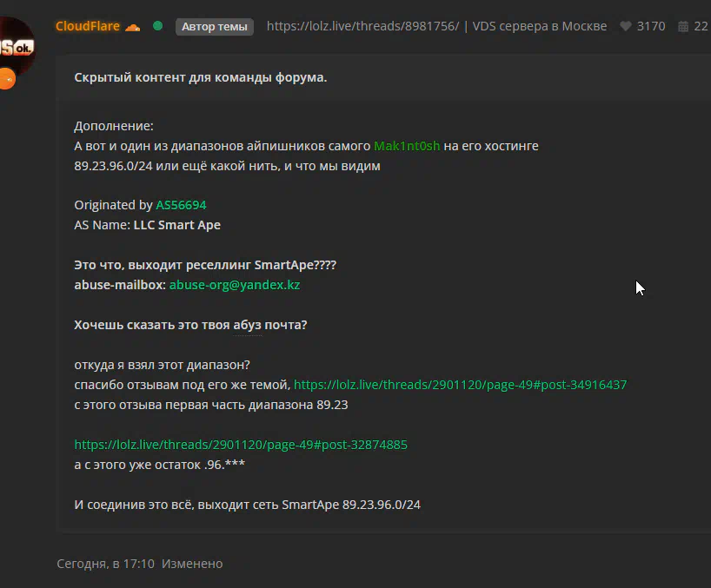The image size is (711, 588).
Task: Click the calendar icon next to 22
Action: point(683,27)
